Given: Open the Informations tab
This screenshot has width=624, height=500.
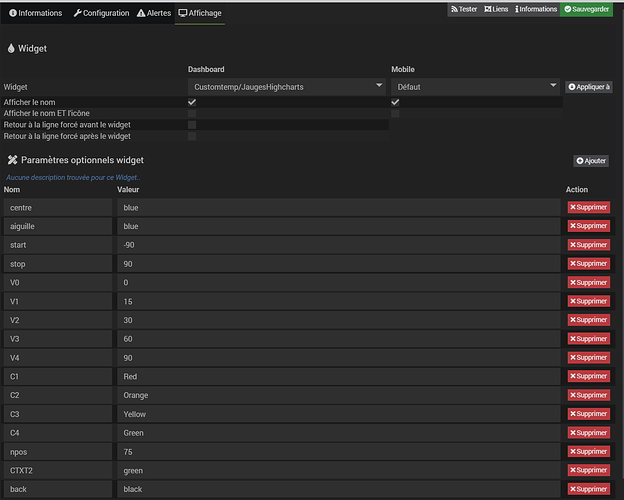Looking at the screenshot, I should [x=35, y=13].
